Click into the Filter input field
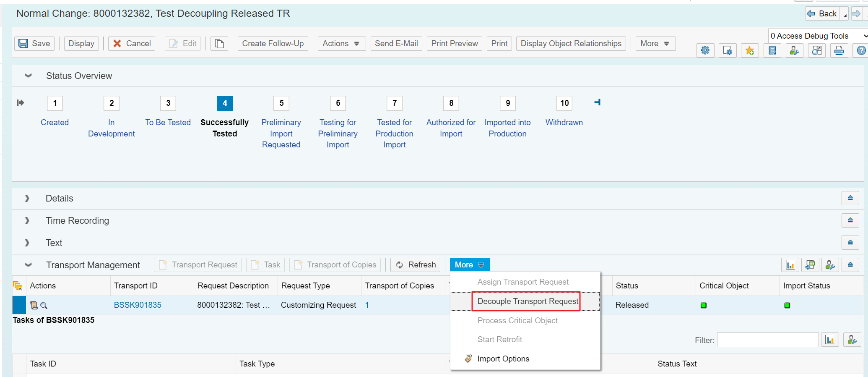This screenshot has height=377, width=868. (767, 340)
